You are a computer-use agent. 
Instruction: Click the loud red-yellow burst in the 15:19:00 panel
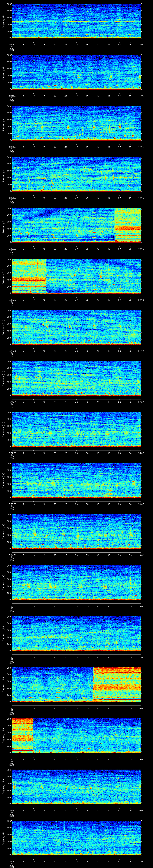pyautogui.click(x=29, y=276)
